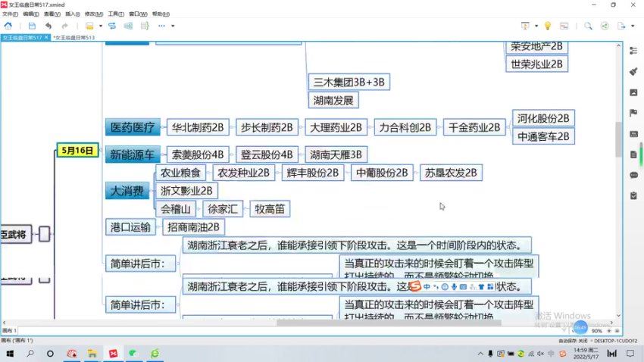Click the Boundary icon in the toolbar
The width and height of the screenshot is (644, 362).
tap(128, 26)
